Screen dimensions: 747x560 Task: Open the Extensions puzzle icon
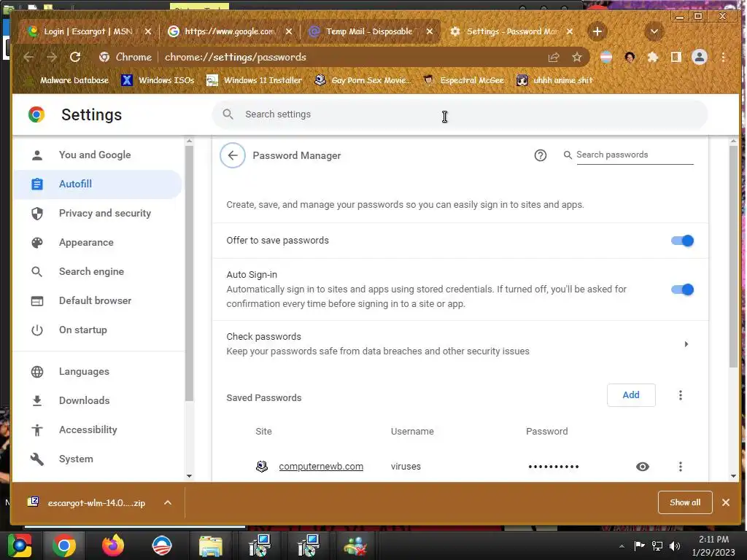653,57
